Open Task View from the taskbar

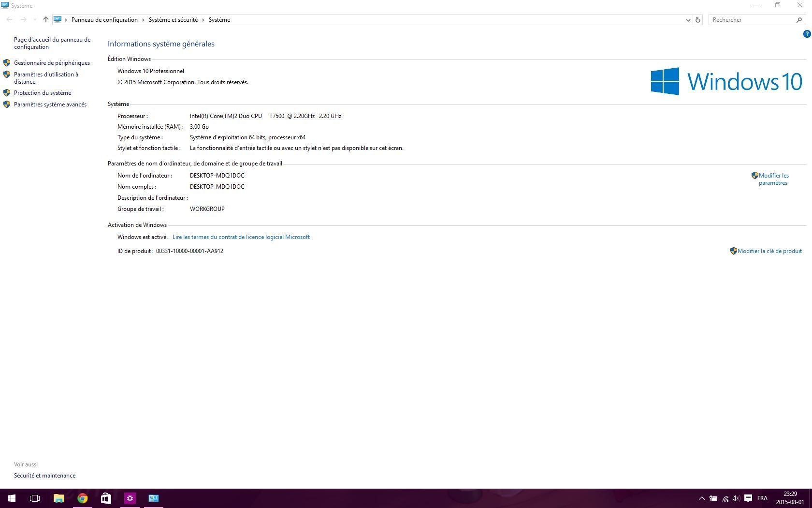click(35, 498)
